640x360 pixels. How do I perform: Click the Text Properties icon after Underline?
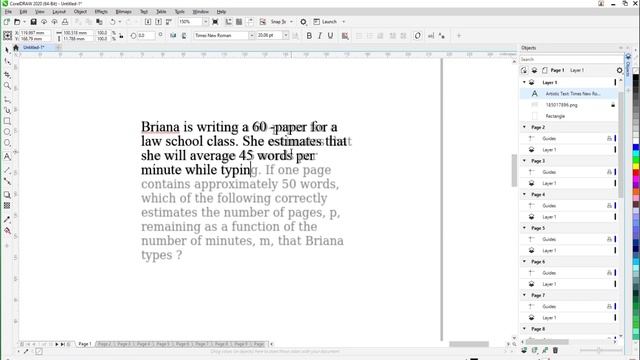(345, 36)
